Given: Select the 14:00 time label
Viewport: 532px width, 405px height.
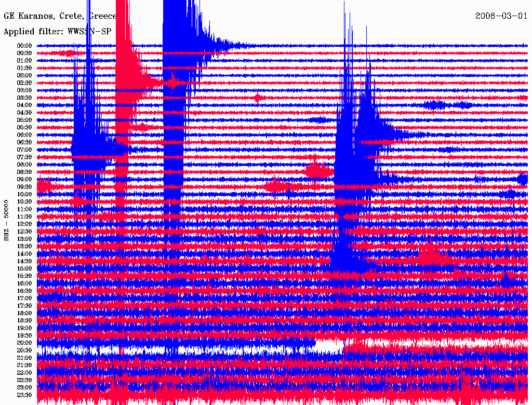Looking at the screenshot, I should (x=24, y=254).
